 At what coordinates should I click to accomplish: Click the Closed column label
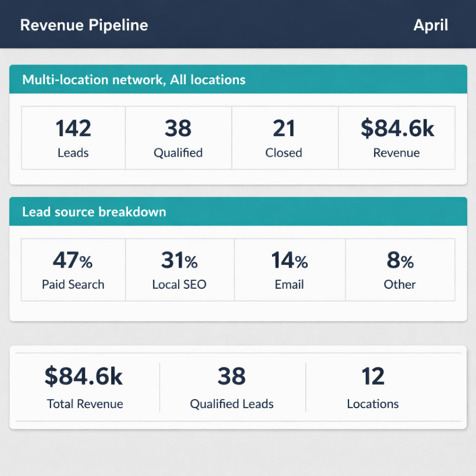point(284,153)
